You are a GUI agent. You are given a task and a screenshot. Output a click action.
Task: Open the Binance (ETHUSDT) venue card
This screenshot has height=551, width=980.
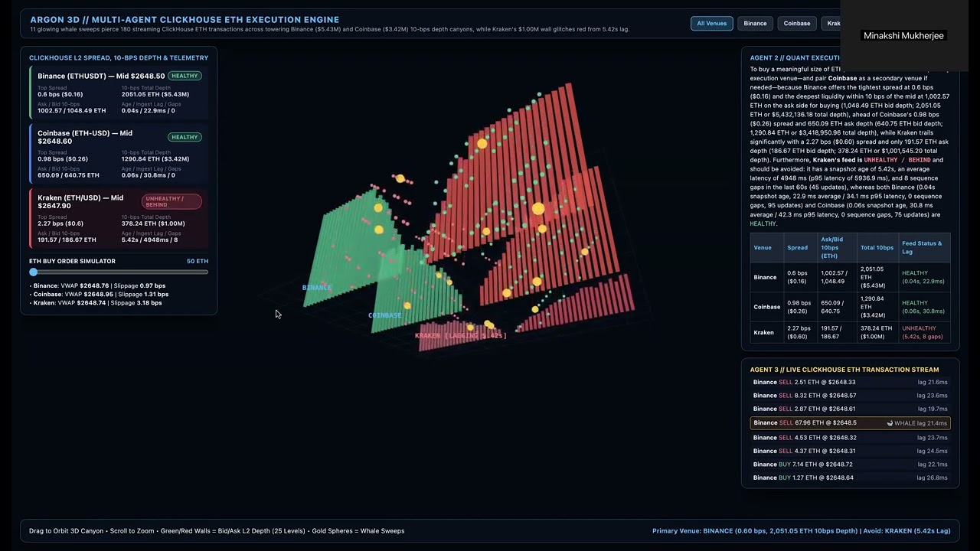[x=119, y=93]
